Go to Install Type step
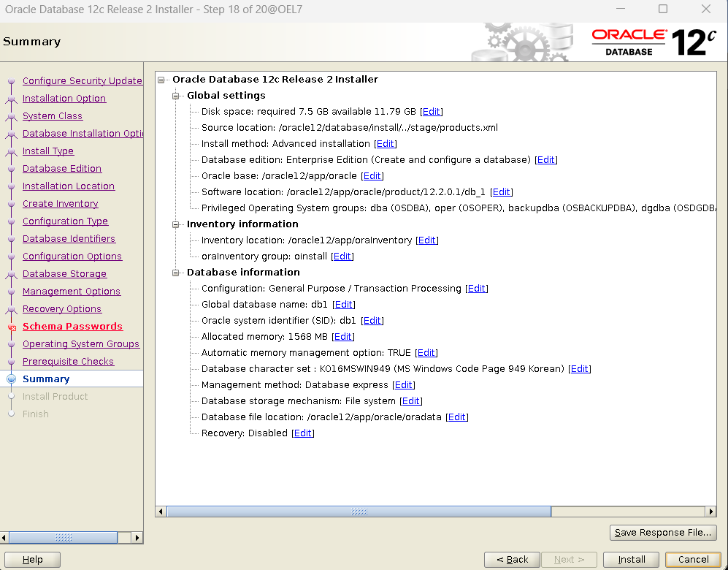Image resolution: width=728 pixels, height=570 pixels. (48, 151)
